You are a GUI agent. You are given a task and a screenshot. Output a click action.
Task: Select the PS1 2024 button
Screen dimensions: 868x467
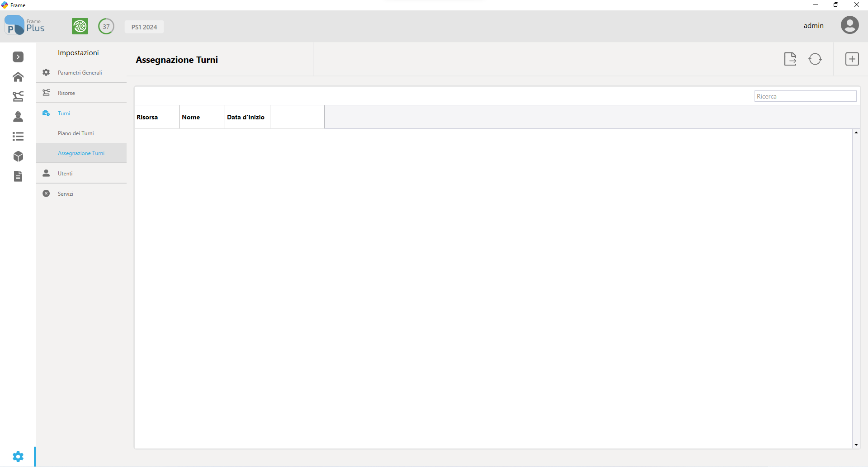pos(144,27)
